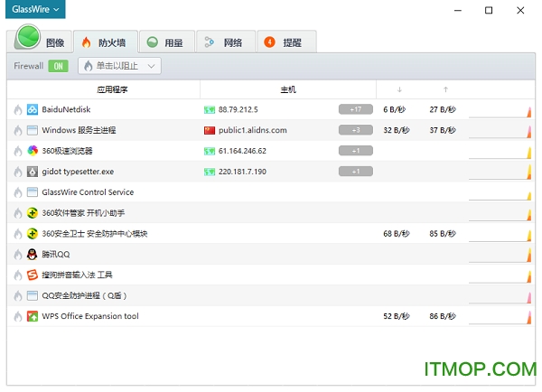
Task: Click the gidot typesetter.exe app icon
Action: [33, 172]
